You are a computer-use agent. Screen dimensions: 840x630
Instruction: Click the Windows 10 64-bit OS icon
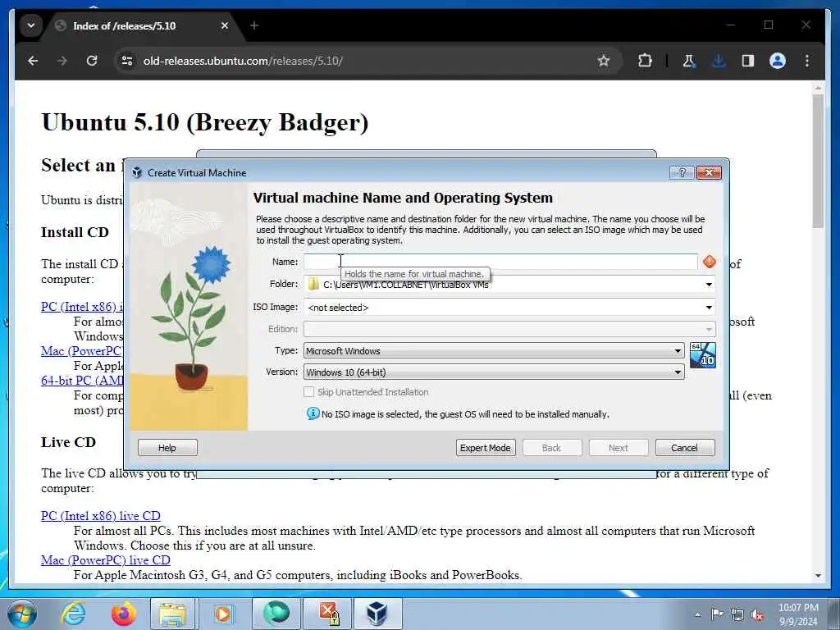(702, 355)
